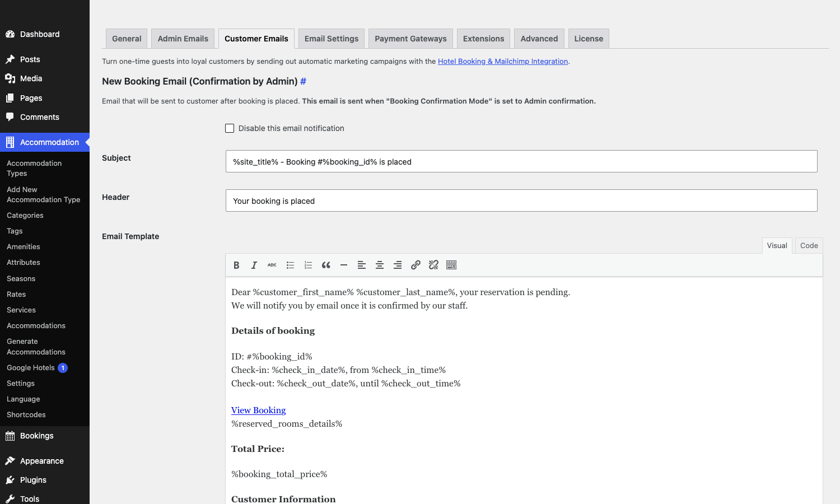This screenshot has width=840, height=504.
Task: Align text left in editor
Action: click(362, 265)
